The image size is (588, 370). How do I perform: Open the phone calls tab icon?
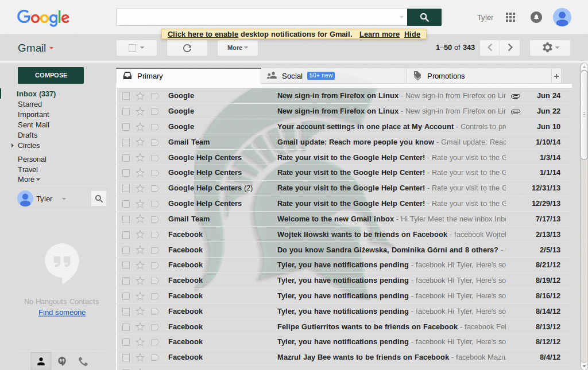point(83,361)
